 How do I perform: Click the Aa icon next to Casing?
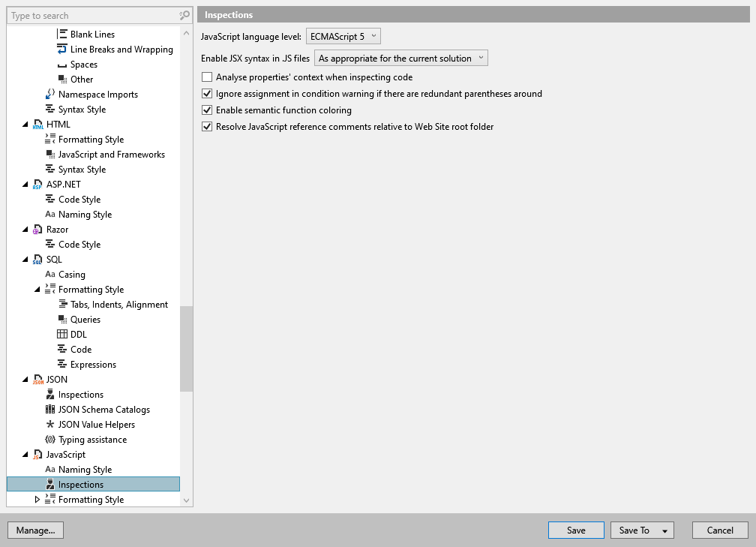50,275
